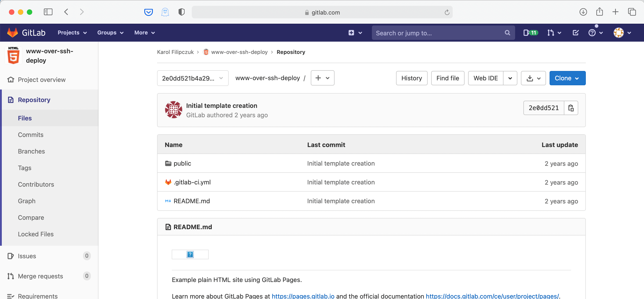Toggle the Safari sidebar icon
The height and width of the screenshot is (299, 644).
[x=48, y=12]
